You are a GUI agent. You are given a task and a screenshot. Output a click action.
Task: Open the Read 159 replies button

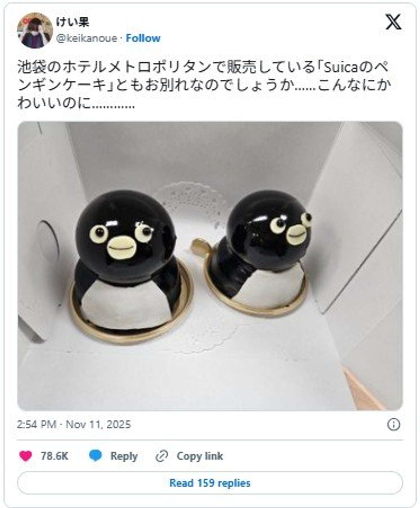(210, 483)
